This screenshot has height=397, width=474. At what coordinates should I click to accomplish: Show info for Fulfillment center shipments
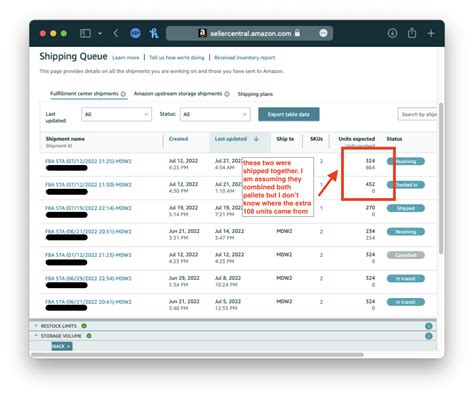coord(123,94)
